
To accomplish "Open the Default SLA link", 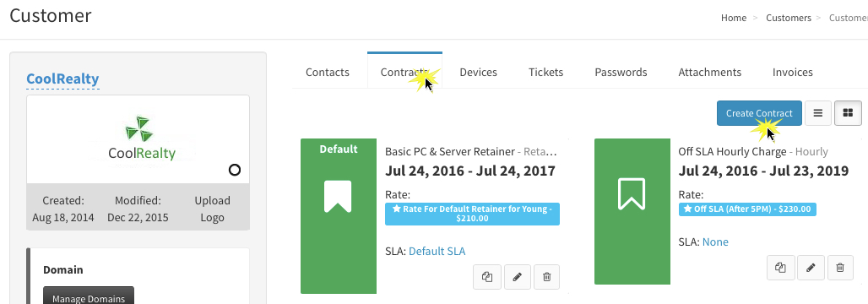I will [437, 252].
